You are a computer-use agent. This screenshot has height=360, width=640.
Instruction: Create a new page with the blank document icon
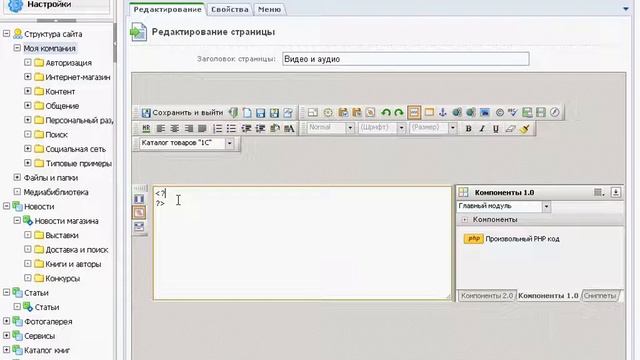247,112
